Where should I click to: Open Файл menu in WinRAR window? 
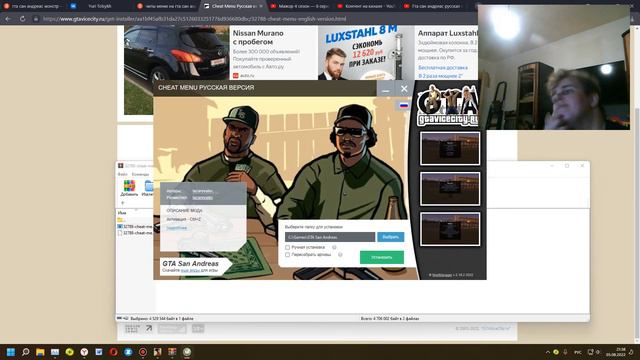coord(122,174)
